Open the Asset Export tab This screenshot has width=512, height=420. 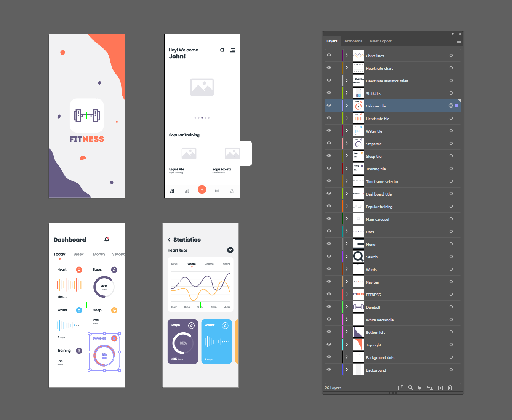380,41
